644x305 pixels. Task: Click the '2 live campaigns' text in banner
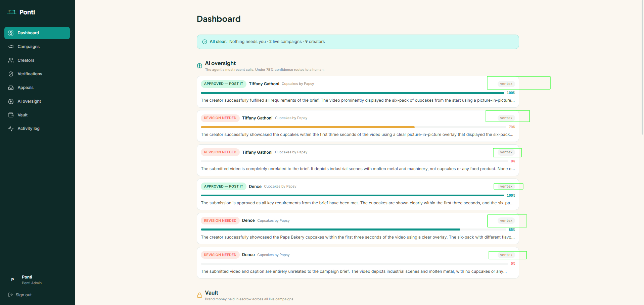[285, 42]
